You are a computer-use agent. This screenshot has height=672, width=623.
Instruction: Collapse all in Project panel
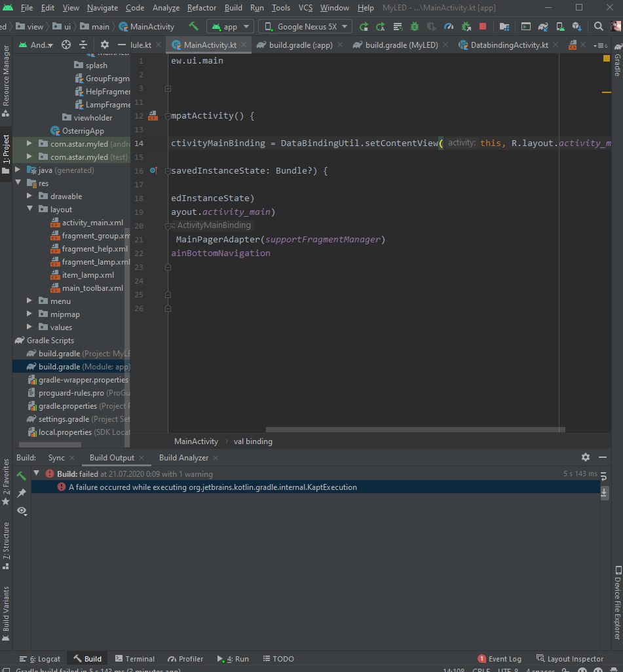coord(83,45)
